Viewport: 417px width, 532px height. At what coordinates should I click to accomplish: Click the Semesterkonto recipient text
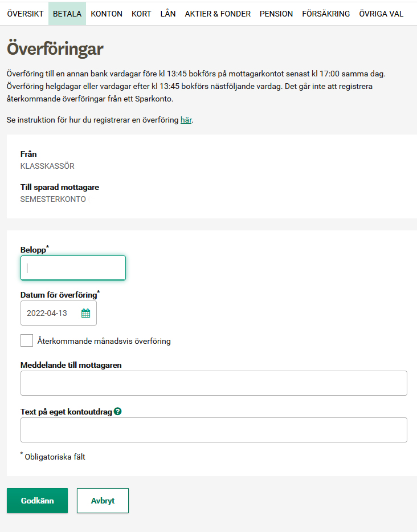coord(53,199)
